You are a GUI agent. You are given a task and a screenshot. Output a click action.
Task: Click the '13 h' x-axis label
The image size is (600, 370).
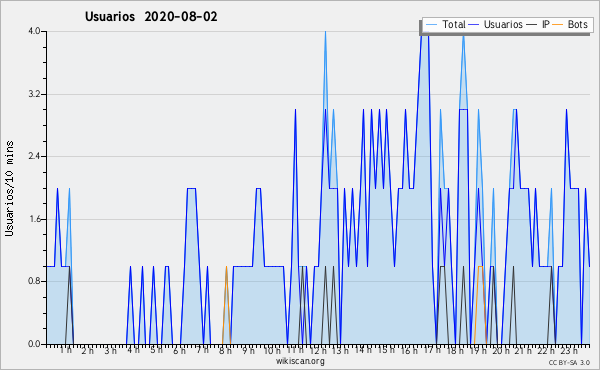pos(340,350)
